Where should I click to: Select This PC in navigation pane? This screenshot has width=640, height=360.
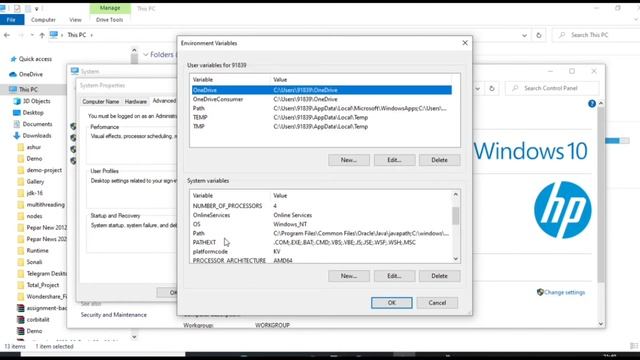28,89
